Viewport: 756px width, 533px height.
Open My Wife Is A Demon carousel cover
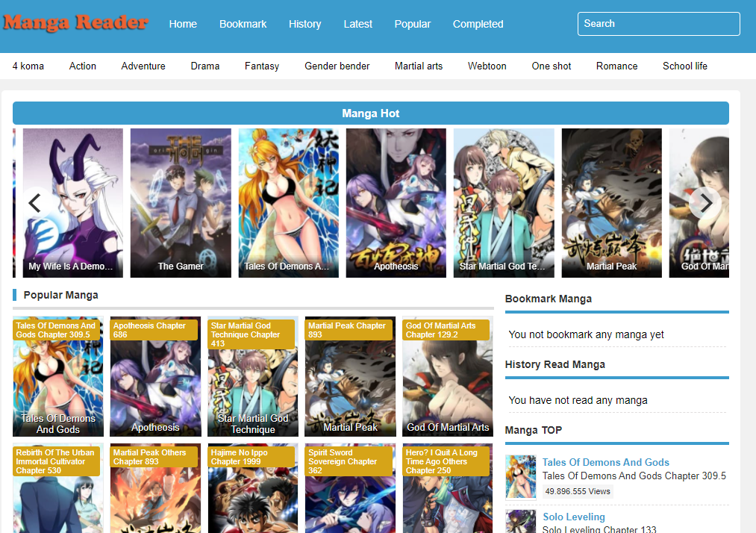73,203
